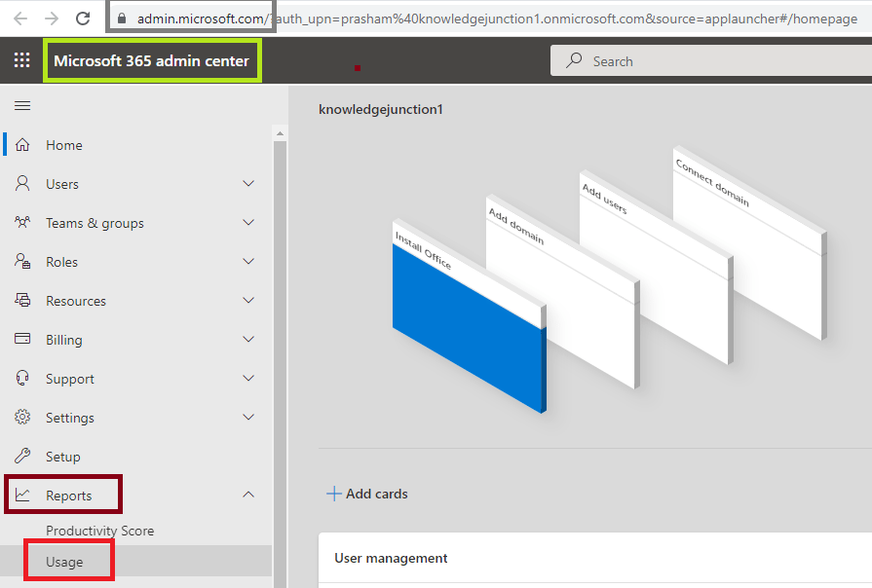Click the browser reload page icon
The width and height of the screenshot is (872, 588).
point(83,18)
